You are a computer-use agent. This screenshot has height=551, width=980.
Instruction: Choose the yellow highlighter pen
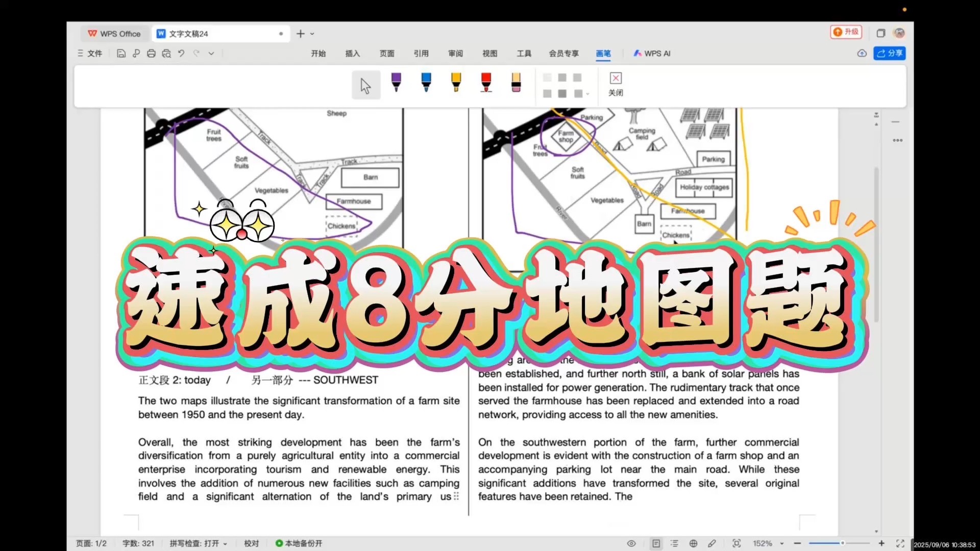(x=456, y=82)
